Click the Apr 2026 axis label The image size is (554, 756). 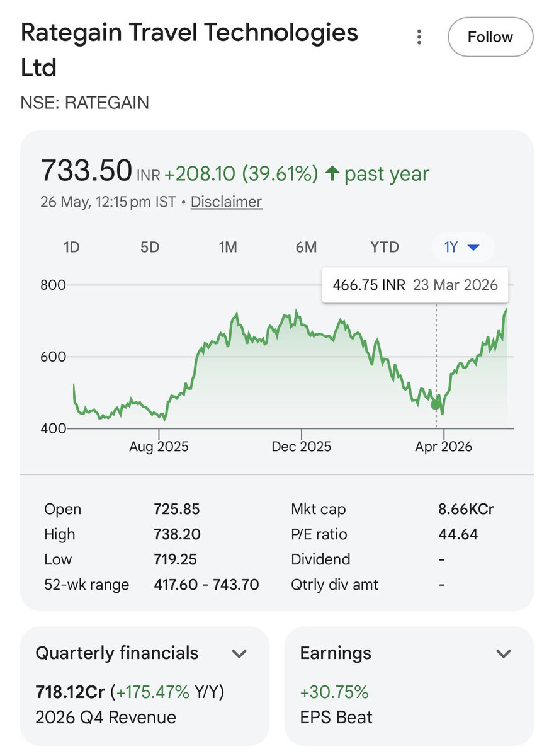[x=444, y=447]
